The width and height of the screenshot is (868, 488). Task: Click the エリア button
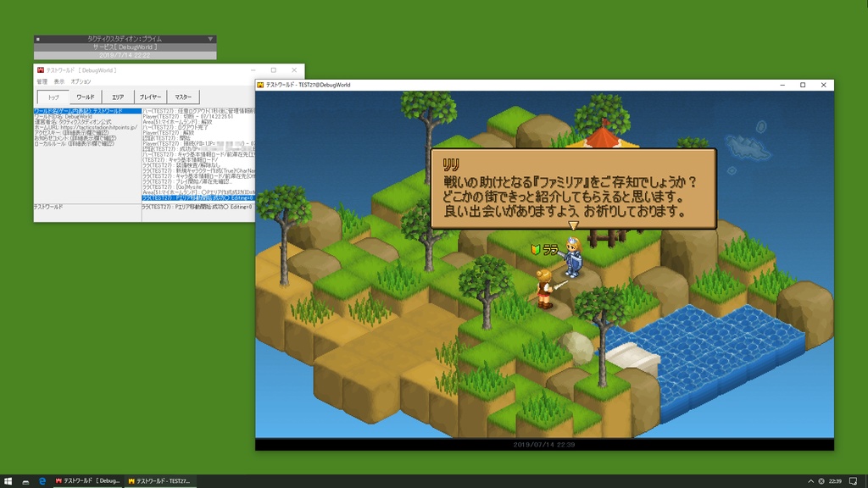(x=118, y=97)
